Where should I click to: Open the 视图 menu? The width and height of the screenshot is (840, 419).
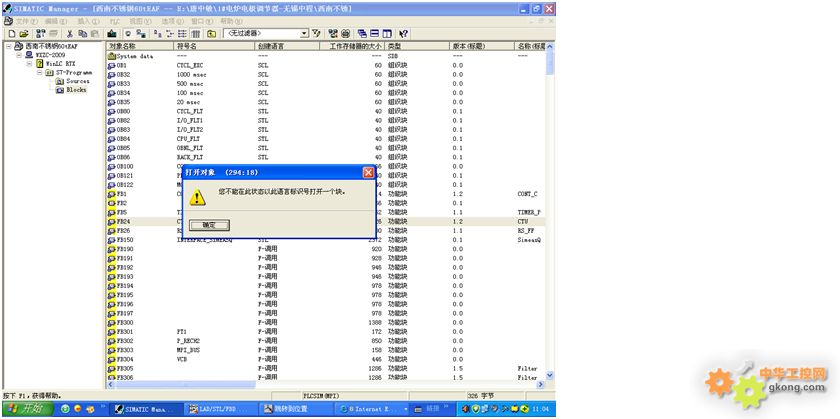pos(140,21)
